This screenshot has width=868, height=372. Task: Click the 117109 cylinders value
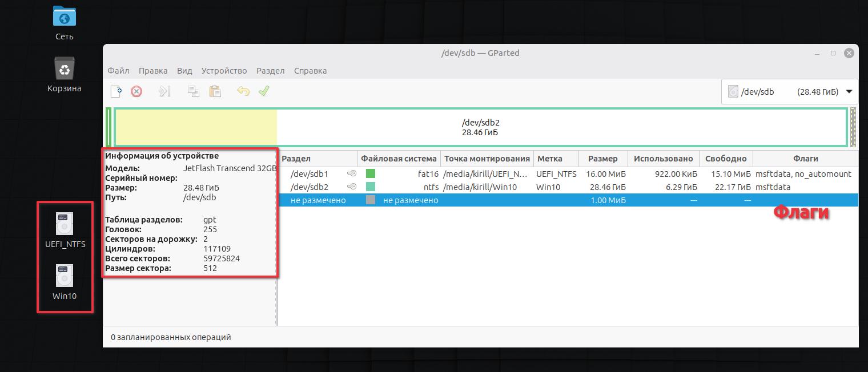point(217,249)
